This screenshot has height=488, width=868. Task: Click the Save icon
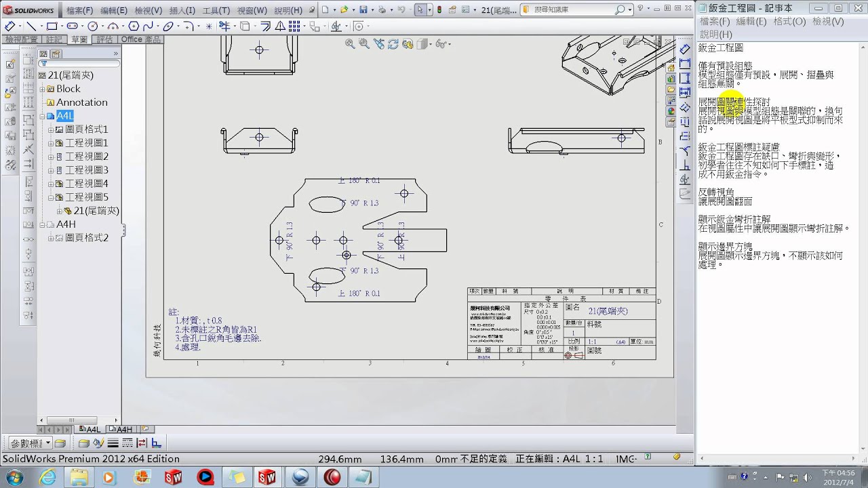pyautogui.click(x=363, y=9)
